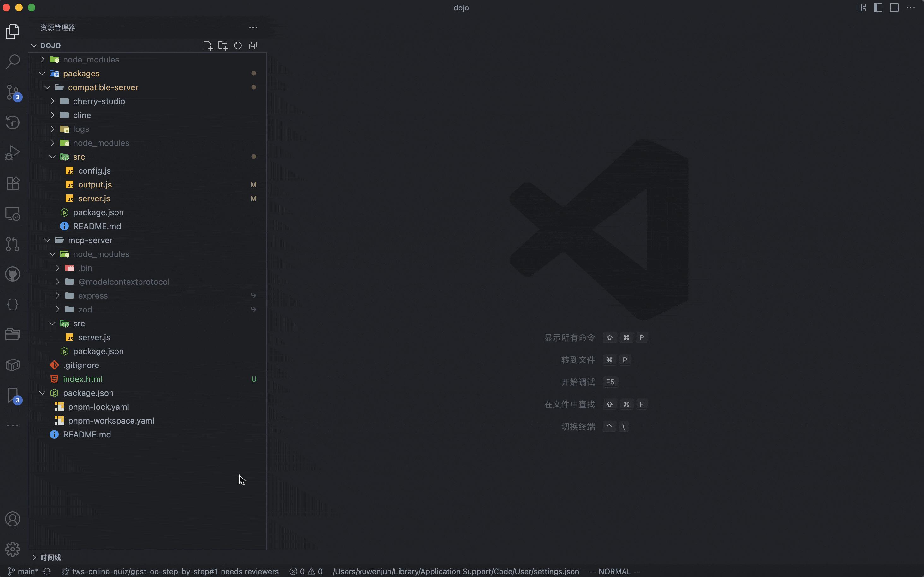This screenshot has height=577, width=924.
Task: Open the Remote Explorer view
Action: 13,214
